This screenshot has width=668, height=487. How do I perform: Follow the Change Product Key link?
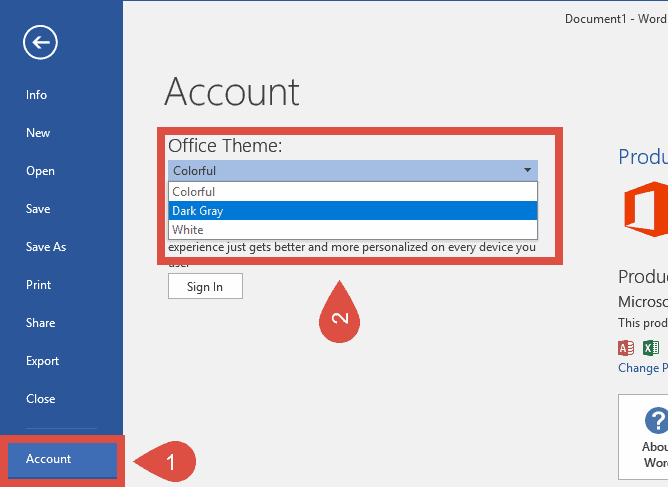click(x=643, y=368)
